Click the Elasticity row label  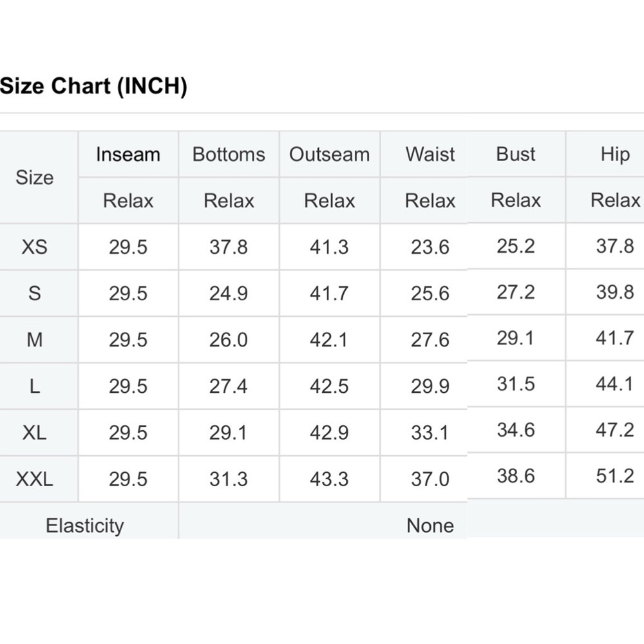(x=84, y=526)
